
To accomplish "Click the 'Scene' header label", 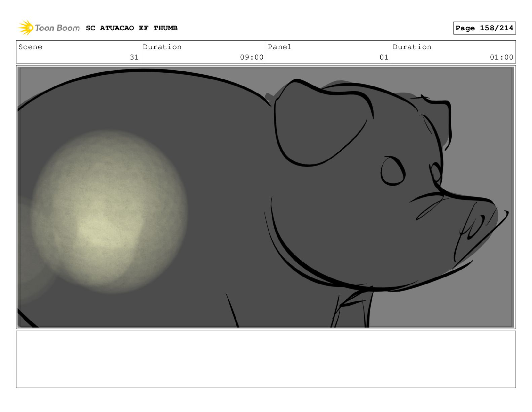I will pyautogui.click(x=30, y=47).
